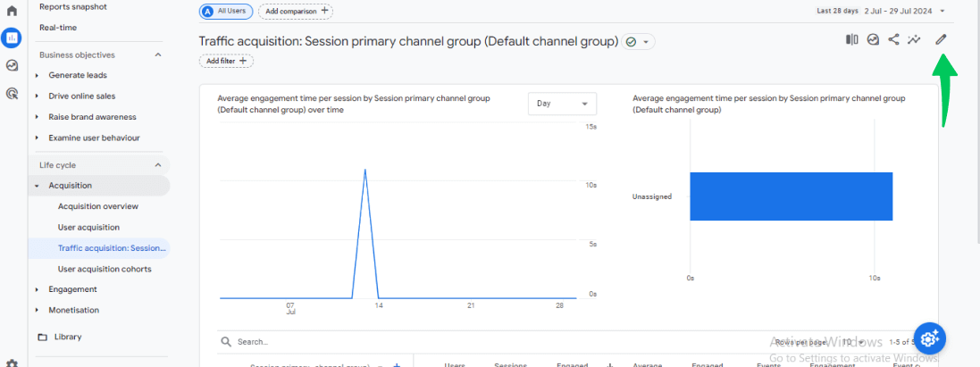Click the Users column header
The height and width of the screenshot is (367, 980).
455,365
